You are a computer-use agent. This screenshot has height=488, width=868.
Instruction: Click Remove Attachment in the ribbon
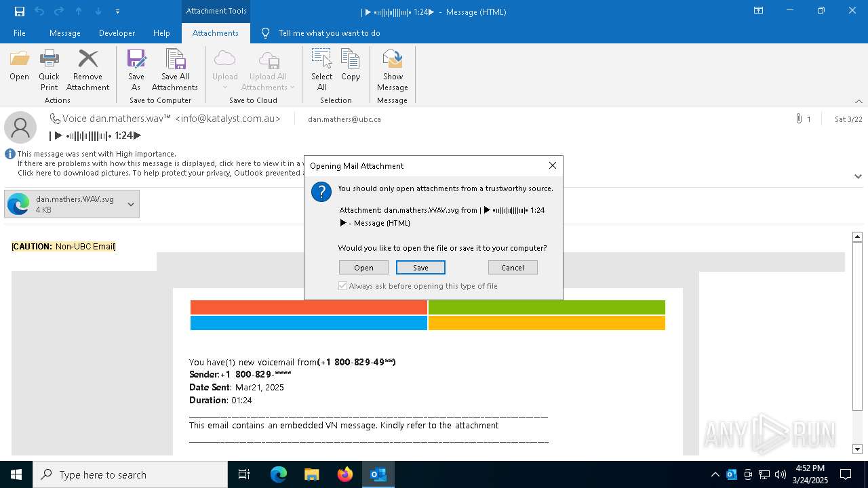(87, 70)
